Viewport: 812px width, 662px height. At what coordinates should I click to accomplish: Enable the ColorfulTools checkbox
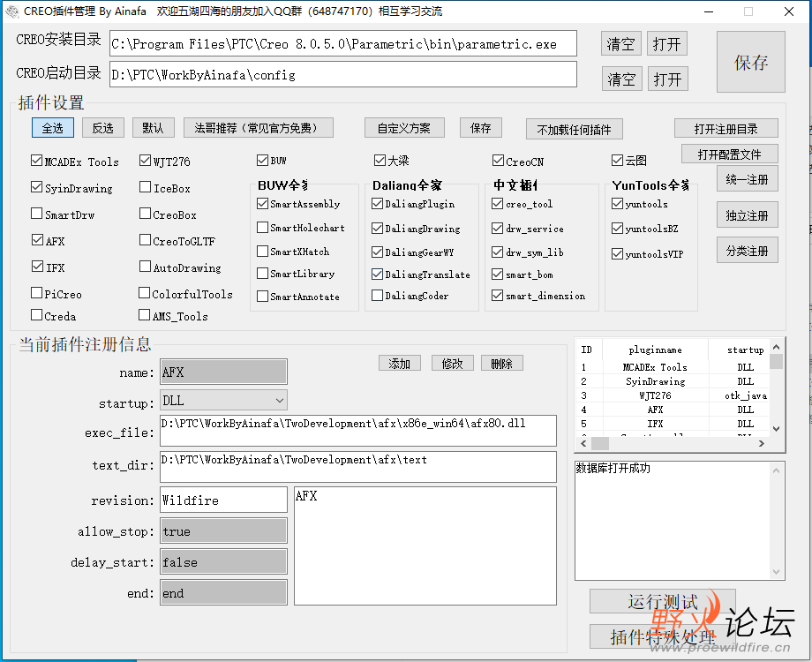pyautogui.click(x=145, y=293)
